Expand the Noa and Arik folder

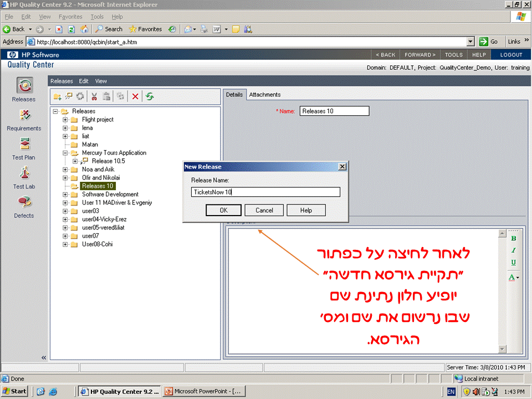pos(65,170)
